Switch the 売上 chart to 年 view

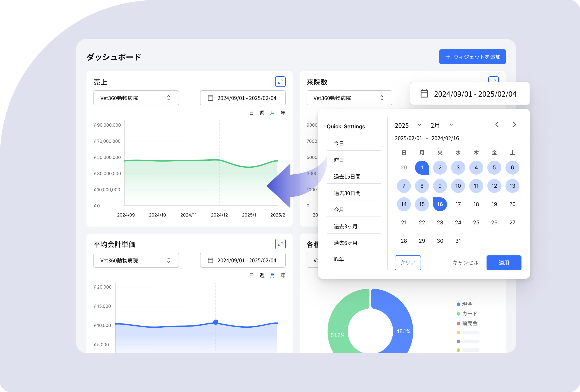pos(283,113)
